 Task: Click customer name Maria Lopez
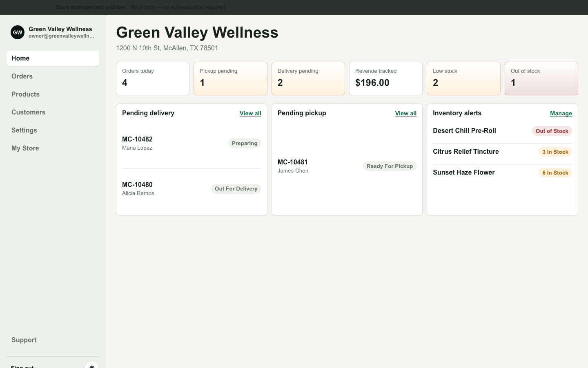[x=137, y=148]
